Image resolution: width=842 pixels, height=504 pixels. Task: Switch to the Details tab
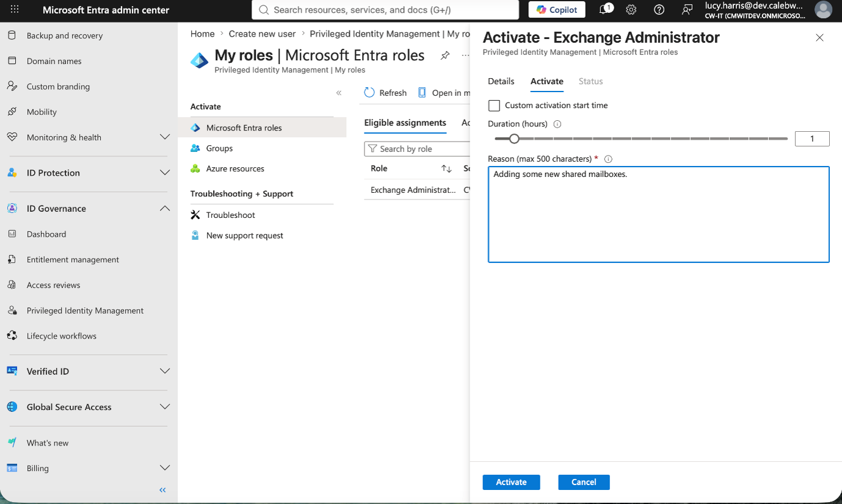point(501,81)
